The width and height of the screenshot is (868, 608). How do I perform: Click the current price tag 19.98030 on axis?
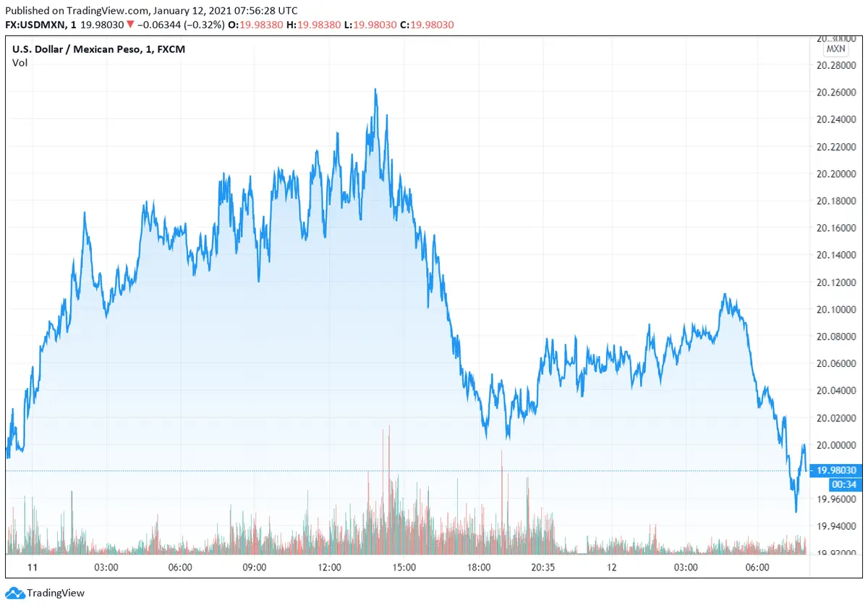point(836,470)
